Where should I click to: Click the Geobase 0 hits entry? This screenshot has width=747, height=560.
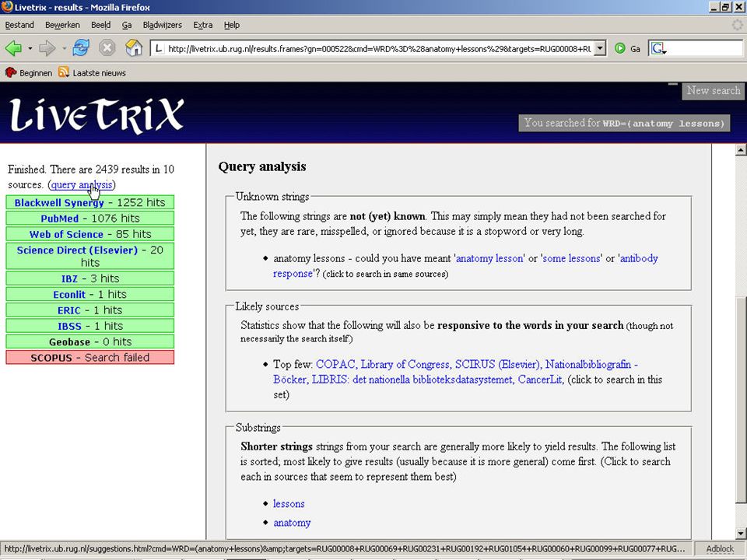click(x=90, y=341)
